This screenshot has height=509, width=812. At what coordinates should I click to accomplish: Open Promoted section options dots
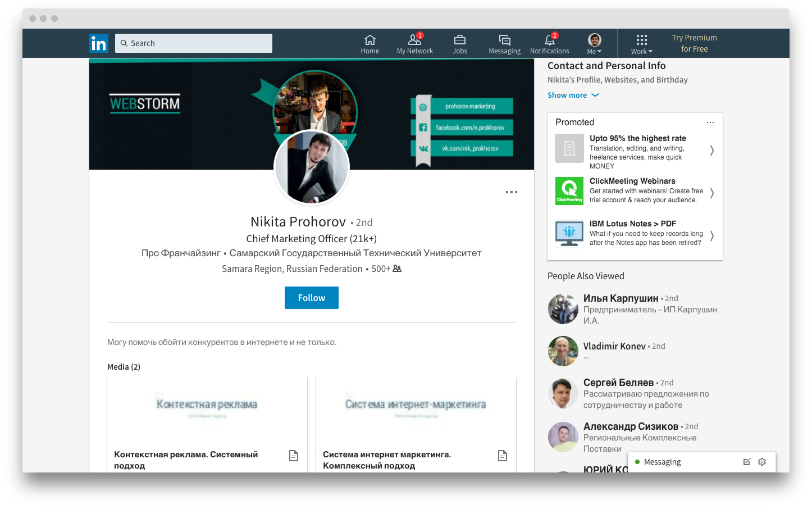(x=710, y=122)
